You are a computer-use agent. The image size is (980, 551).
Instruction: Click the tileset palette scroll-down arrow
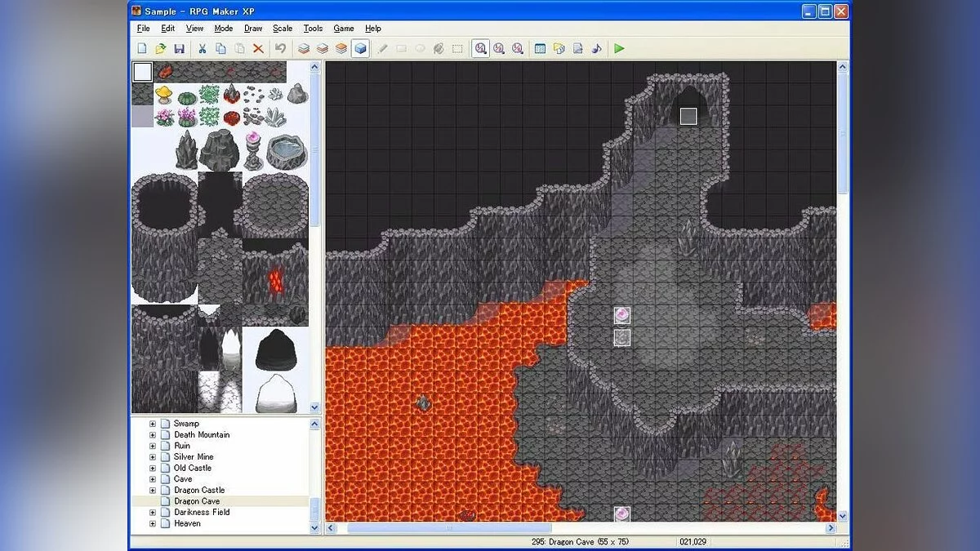pyautogui.click(x=315, y=407)
